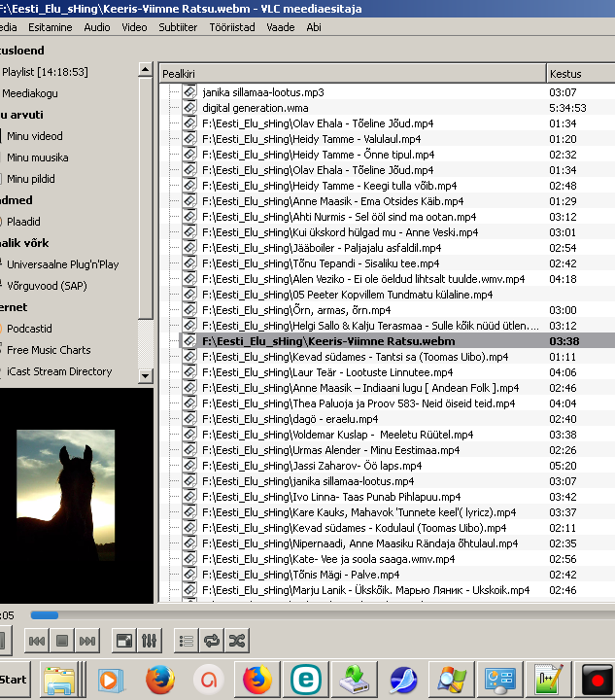Toggle shuffle random playback
Image resolution: width=615 pixels, height=700 pixels.
click(236, 641)
